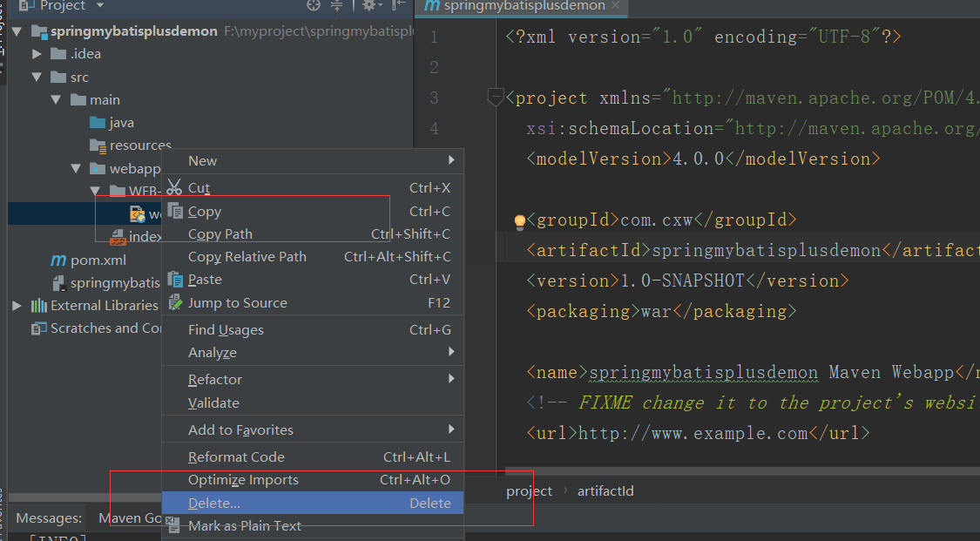Click the collapse all icon
The width and height of the screenshot is (980, 541).
[336, 5]
